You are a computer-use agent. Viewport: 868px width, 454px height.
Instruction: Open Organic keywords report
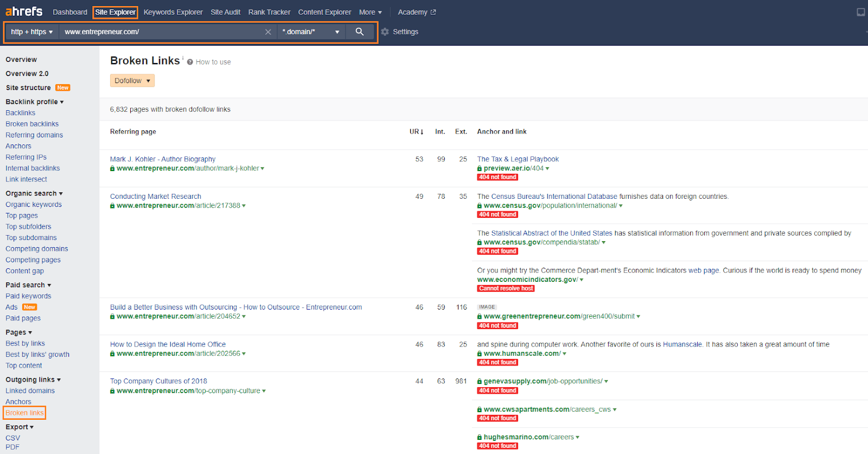pyautogui.click(x=34, y=205)
